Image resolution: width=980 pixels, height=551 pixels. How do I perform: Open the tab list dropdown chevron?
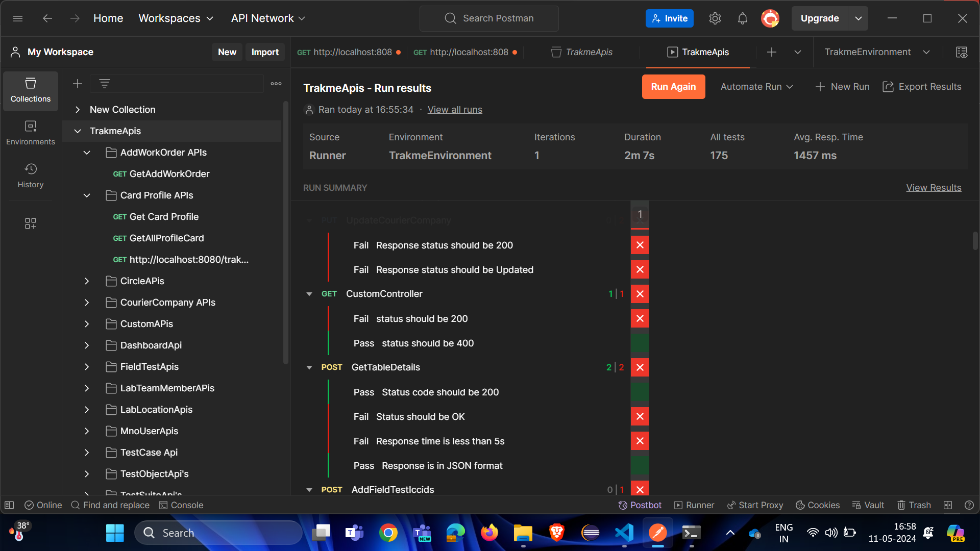(798, 52)
